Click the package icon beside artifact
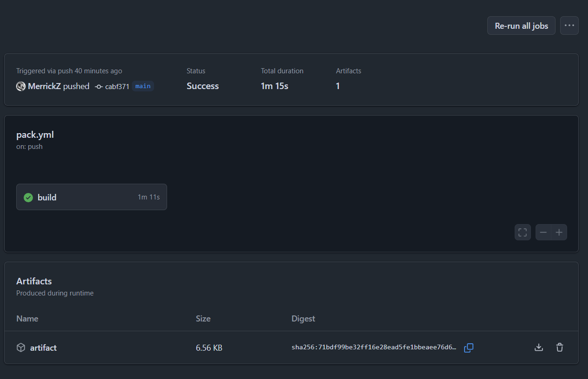This screenshot has width=588, height=379. [x=21, y=347]
